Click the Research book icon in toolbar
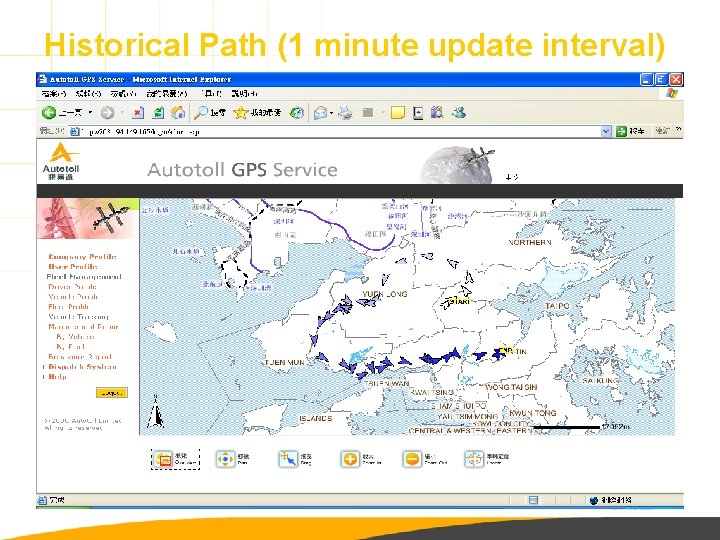Screen dimensions: 720x540 point(437,112)
